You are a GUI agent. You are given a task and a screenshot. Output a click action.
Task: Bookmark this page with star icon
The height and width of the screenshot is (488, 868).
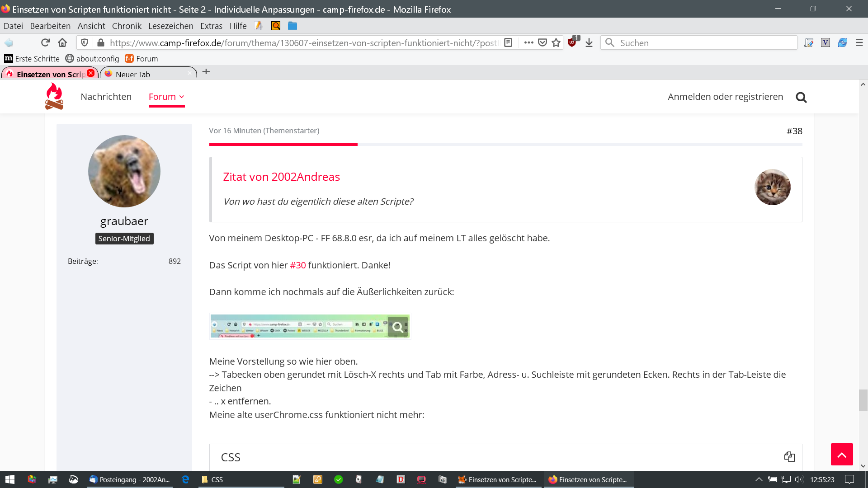point(556,42)
